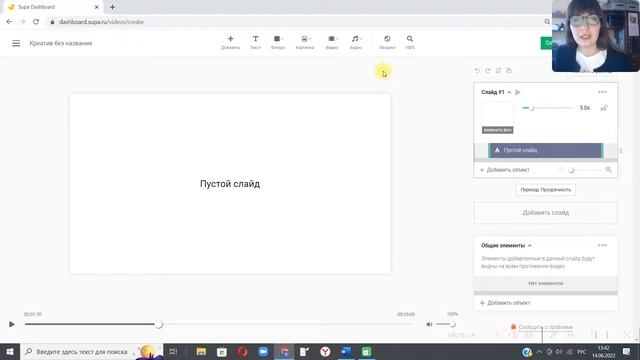This screenshot has width=640, height=360.
Task: Reload the browser page
Action: [x=36, y=22]
